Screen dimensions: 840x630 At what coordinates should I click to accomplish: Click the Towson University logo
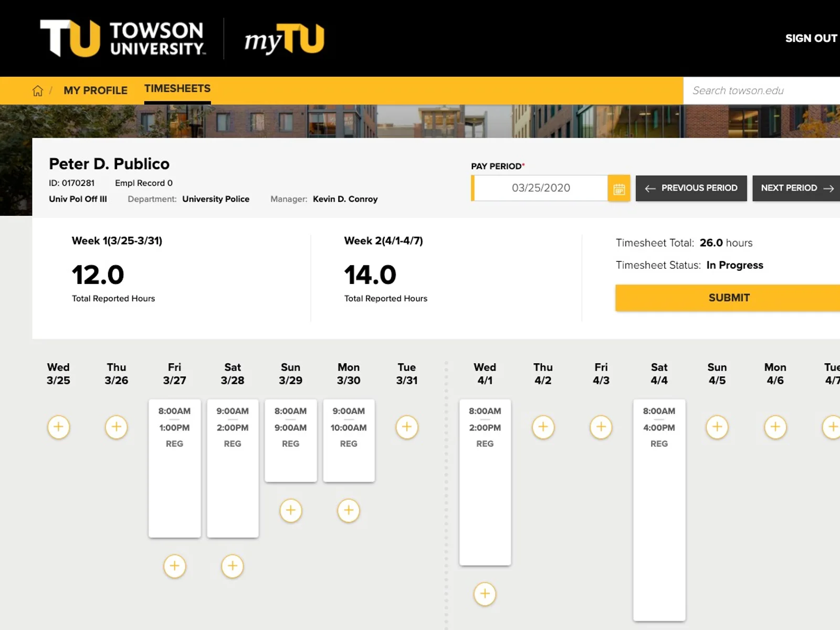pyautogui.click(x=123, y=38)
